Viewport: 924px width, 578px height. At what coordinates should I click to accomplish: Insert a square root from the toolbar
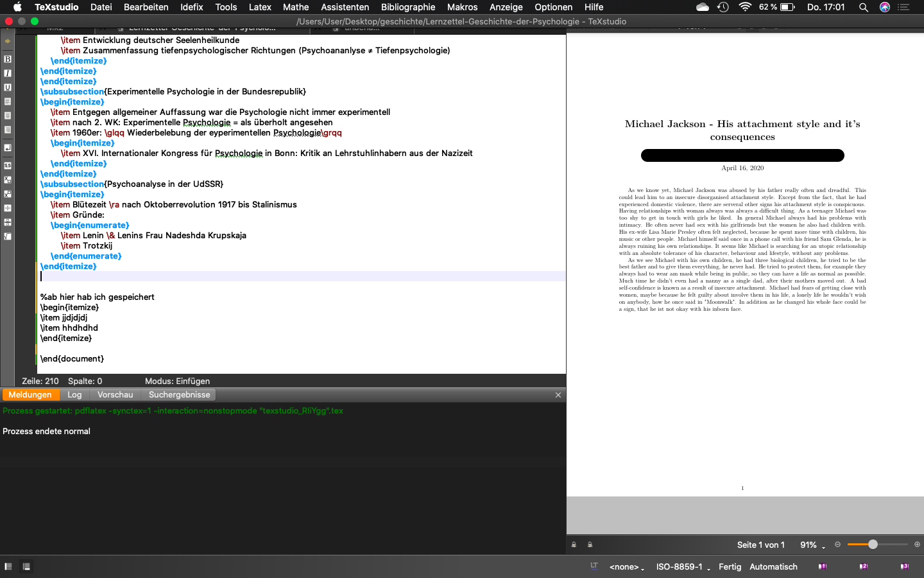coord(8,236)
